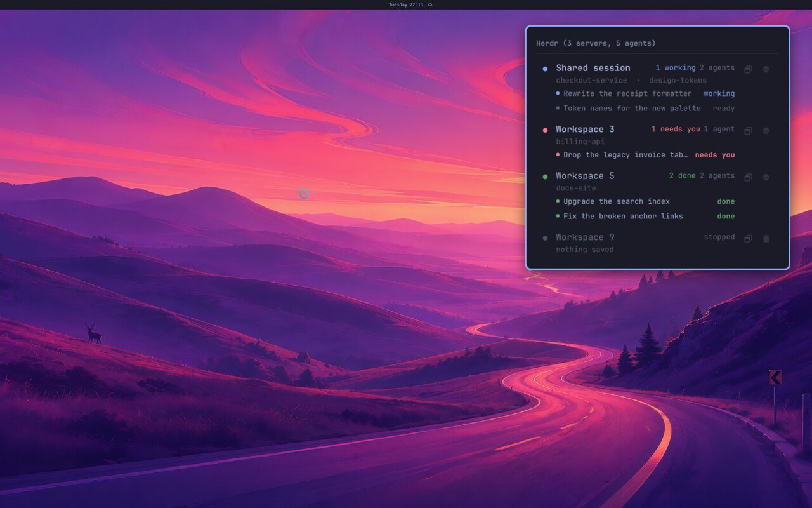Click the "docs-site" server label
This screenshot has height=508, width=812.
point(576,189)
